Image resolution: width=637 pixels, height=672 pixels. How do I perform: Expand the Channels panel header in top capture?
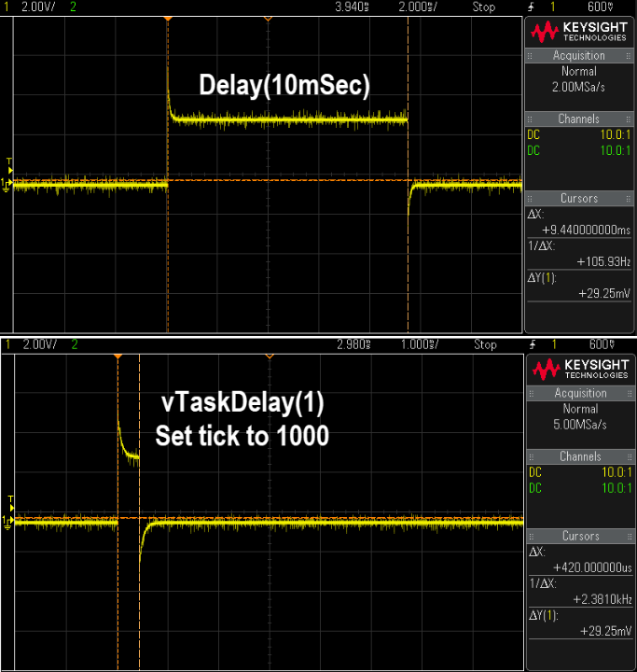(x=579, y=119)
